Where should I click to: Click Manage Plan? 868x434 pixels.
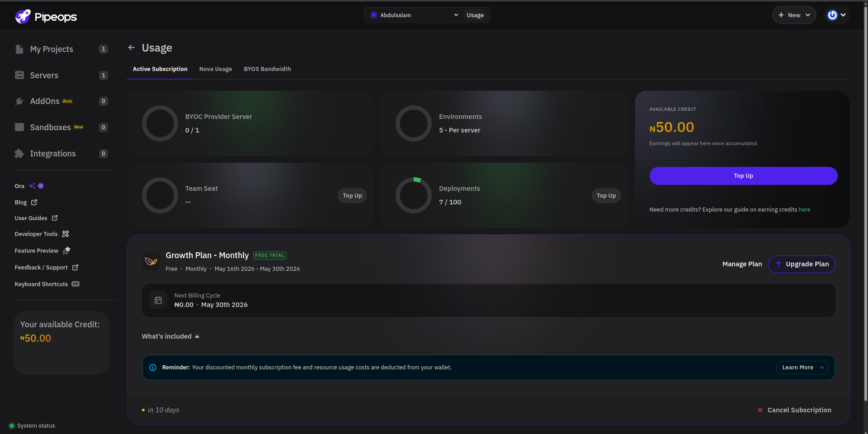[742, 264]
